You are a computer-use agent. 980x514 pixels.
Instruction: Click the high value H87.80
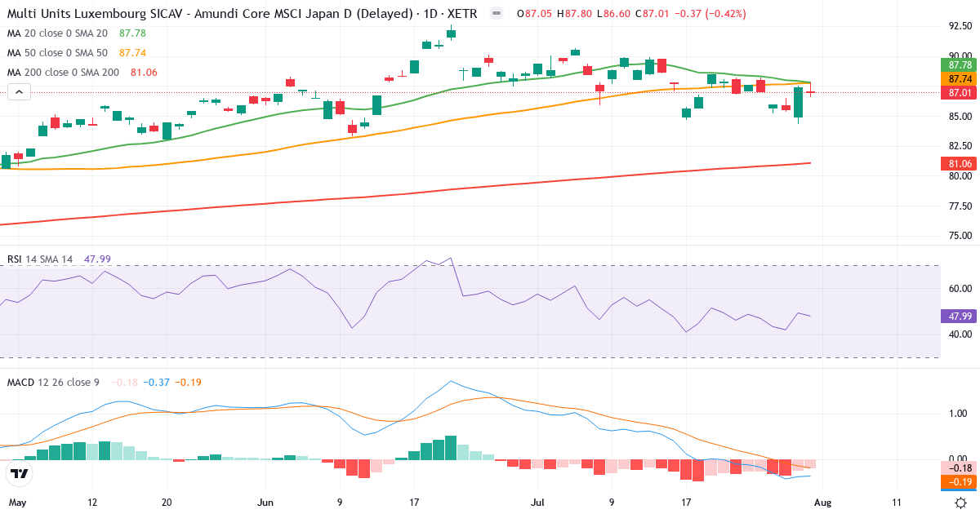(573, 15)
